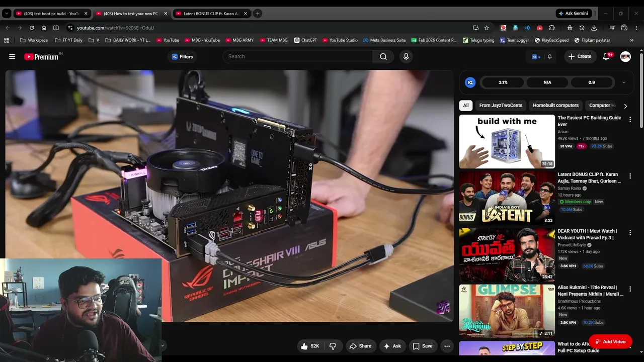Select the How to test your new PC tab
The height and width of the screenshot is (362, 644).
(131, 14)
